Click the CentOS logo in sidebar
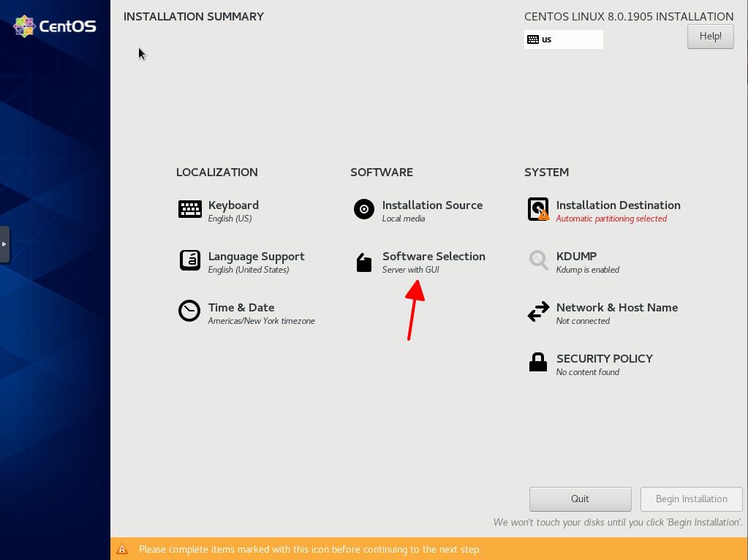Image resolution: width=748 pixels, height=560 pixels. [55, 26]
